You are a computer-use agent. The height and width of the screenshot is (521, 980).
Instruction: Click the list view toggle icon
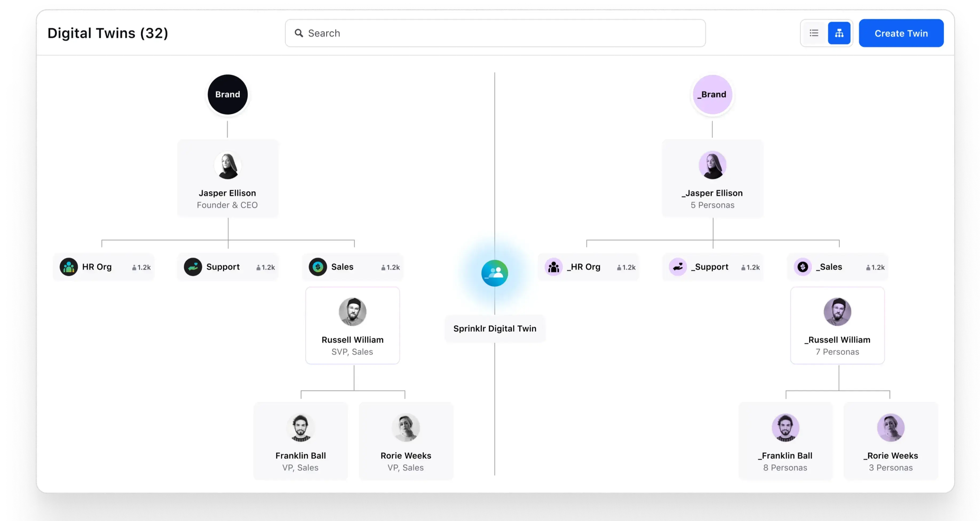coord(814,33)
